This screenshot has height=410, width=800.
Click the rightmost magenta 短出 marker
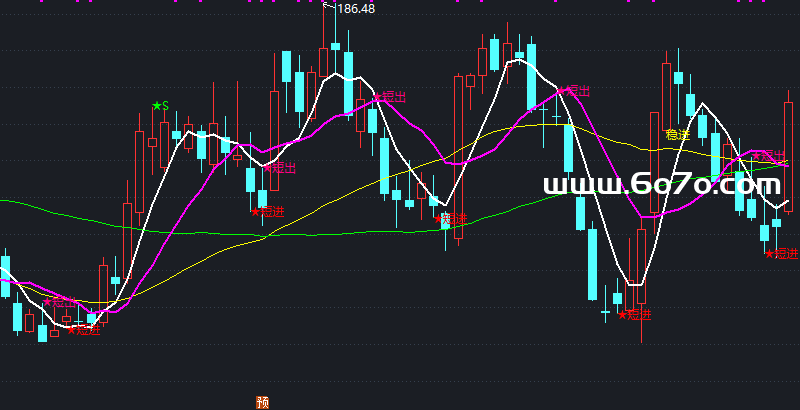point(768,155)
